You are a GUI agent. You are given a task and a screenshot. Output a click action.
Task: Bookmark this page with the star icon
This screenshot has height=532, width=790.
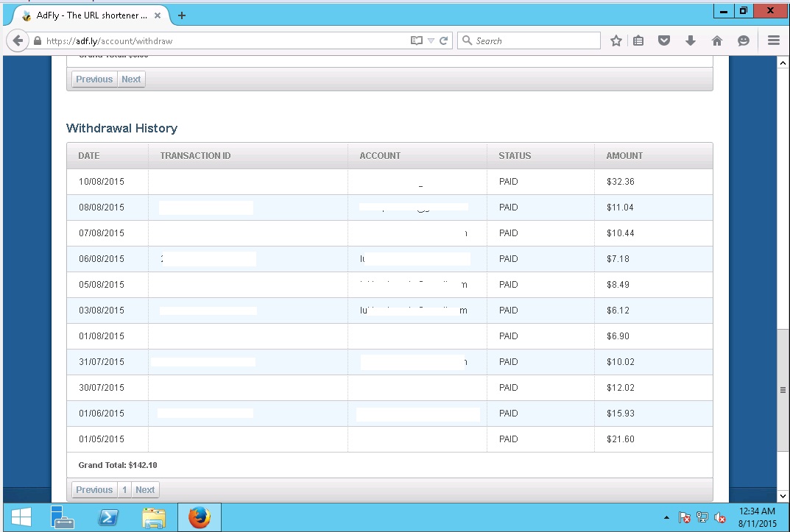point(616,41)
